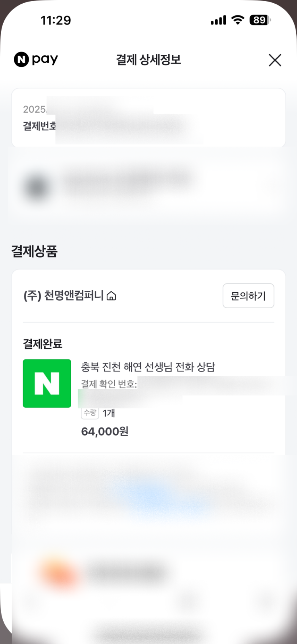Tap the battery indicator showing 89
Image resolution: width=297 pixels, height=644 pixels.
tap(260, 20)
